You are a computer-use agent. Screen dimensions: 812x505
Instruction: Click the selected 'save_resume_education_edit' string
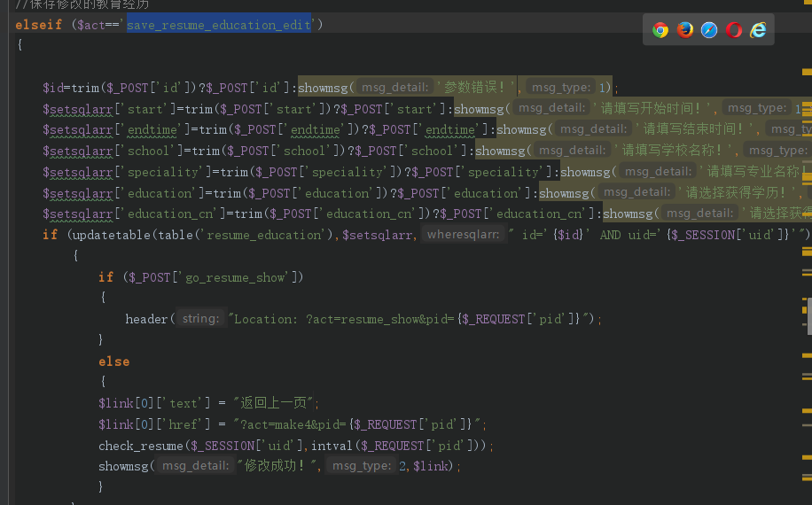219,25
